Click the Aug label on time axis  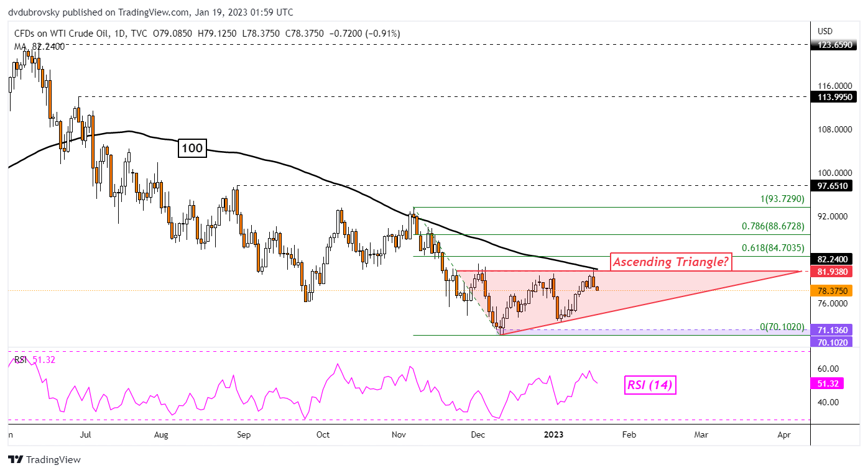[161, 436]
